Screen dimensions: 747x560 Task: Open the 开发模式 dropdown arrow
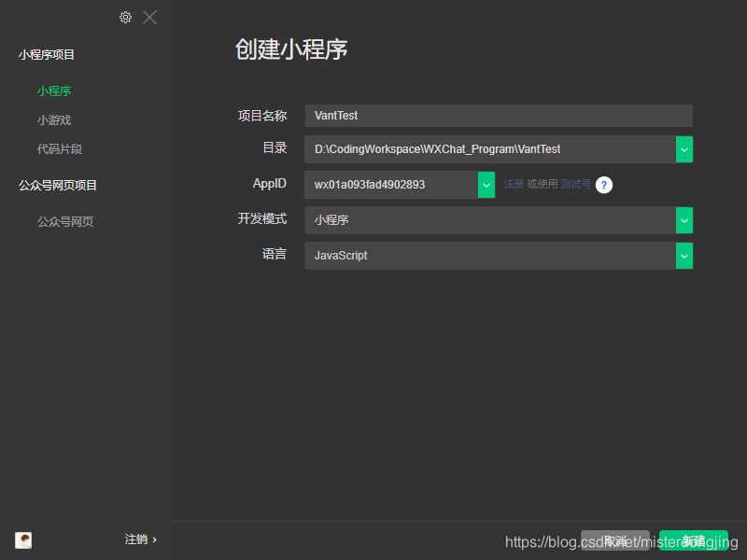684,220
